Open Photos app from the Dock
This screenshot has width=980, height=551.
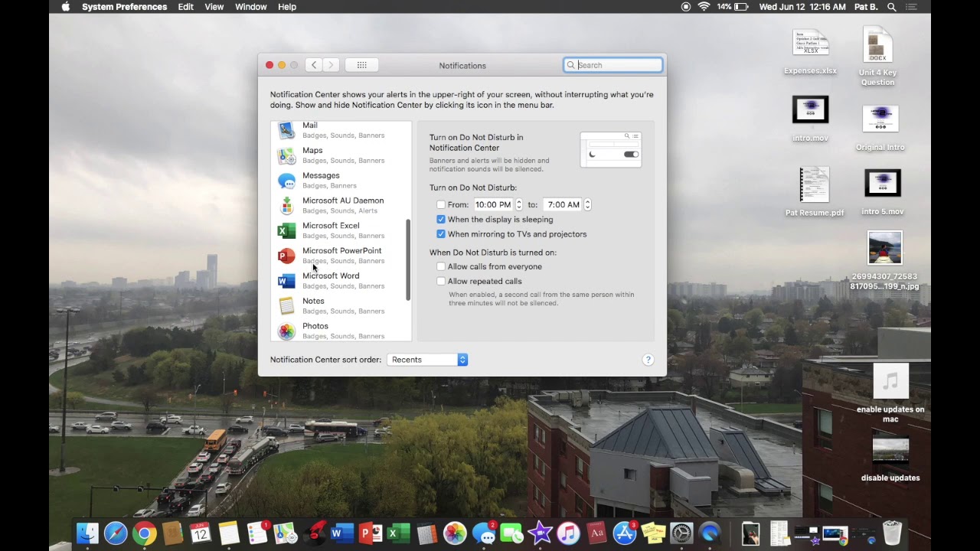[455, 533]
